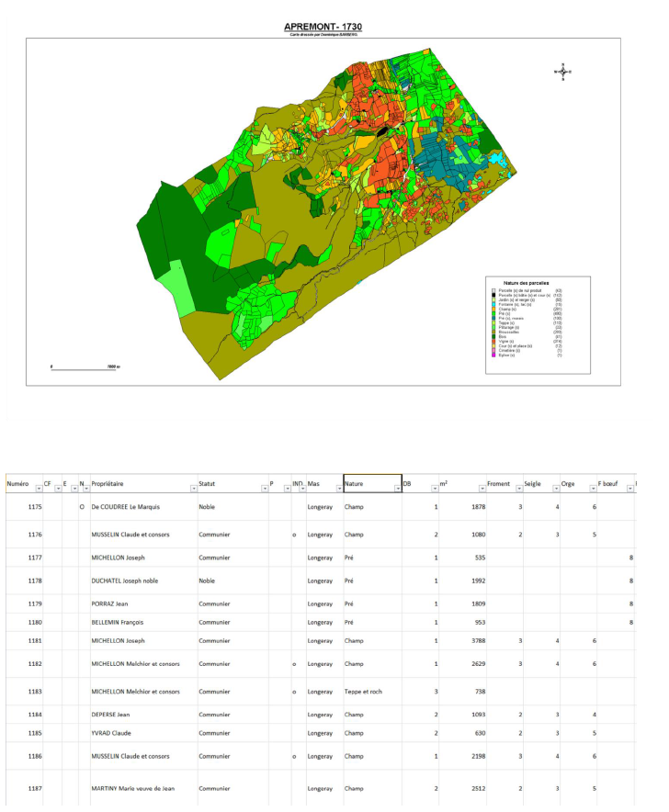Expand the Froment filter dropdown
The image size is (669, 812).
[x=516, y=490]
